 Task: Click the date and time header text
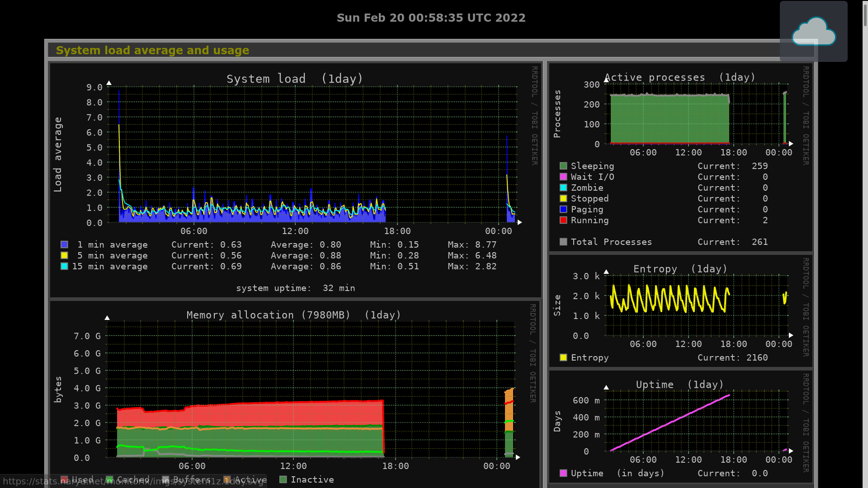[x=431, y=18]
